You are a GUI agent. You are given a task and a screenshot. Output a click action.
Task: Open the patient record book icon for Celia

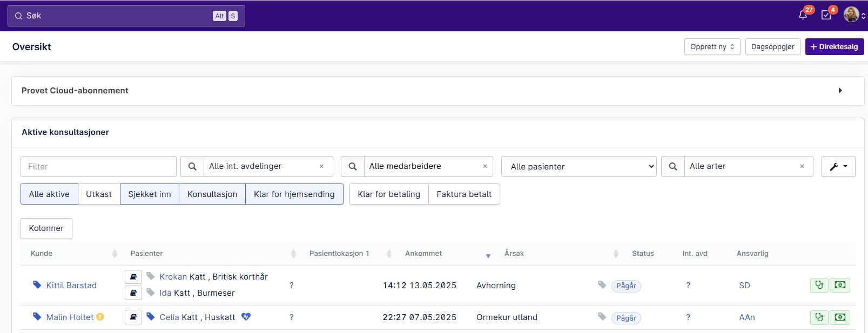click(x=133, y=317)
